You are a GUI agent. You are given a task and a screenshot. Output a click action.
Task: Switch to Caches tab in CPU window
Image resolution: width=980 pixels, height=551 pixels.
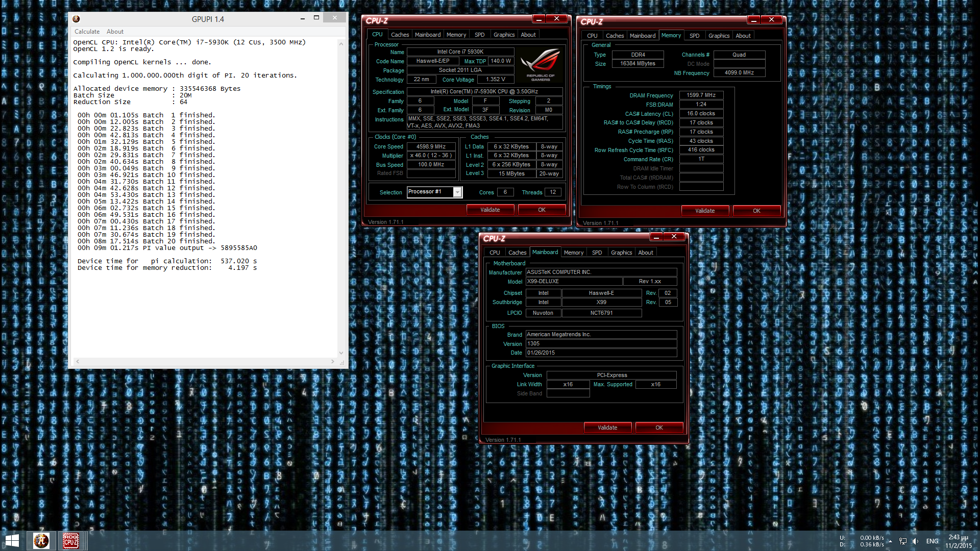(x=400, y=35)
